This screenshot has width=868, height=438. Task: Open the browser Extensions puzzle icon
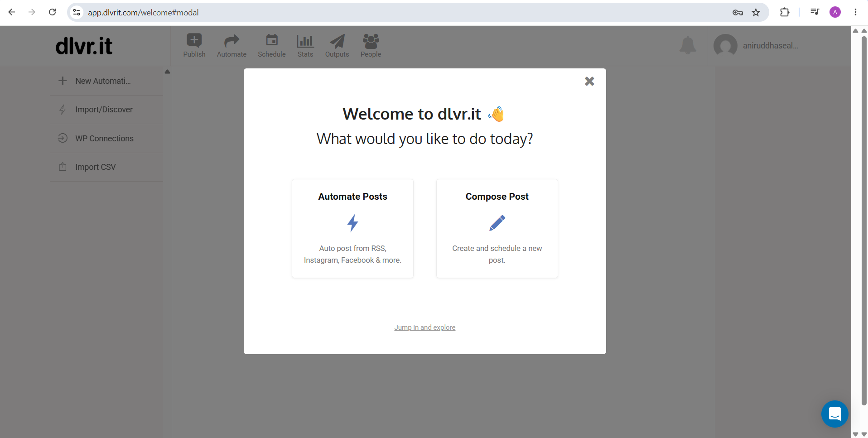(x=785, y=12)
